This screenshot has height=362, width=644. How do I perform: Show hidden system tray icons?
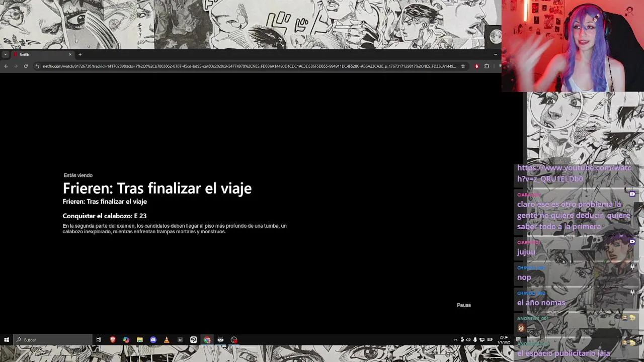[x=455, y=340]
